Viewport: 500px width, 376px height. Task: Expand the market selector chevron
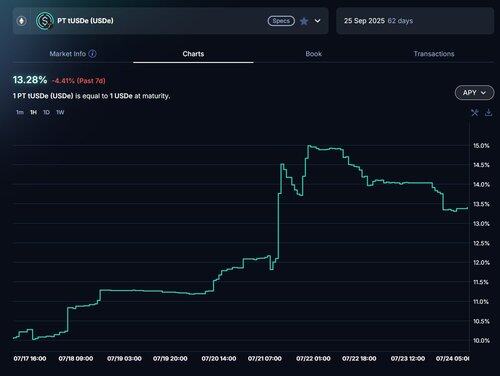318,21
